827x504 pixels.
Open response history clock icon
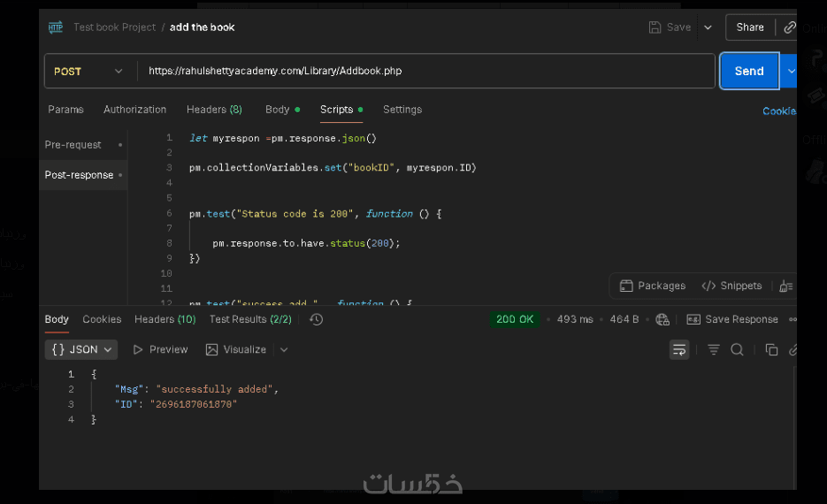(316, 319)
